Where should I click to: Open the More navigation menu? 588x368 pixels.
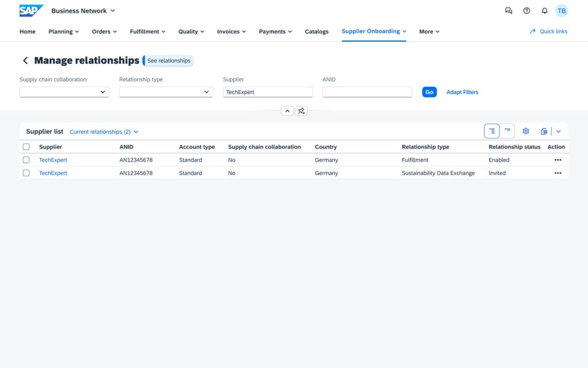pyautogui.click(x=430, y=31)
